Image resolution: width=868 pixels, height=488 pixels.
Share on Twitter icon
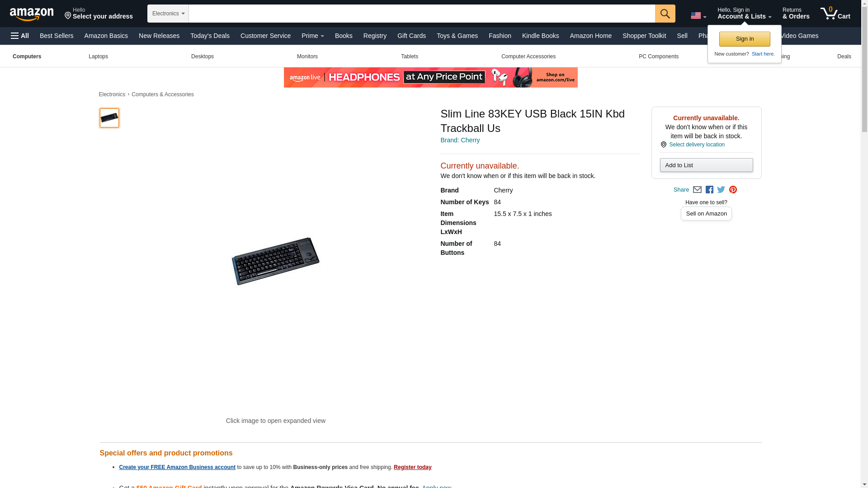(x=721, y=190)
